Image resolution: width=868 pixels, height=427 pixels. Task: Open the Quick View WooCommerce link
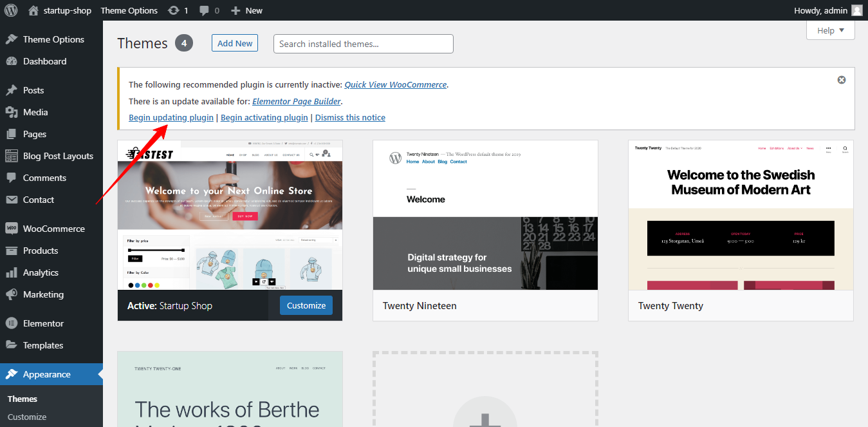(396, 84)
